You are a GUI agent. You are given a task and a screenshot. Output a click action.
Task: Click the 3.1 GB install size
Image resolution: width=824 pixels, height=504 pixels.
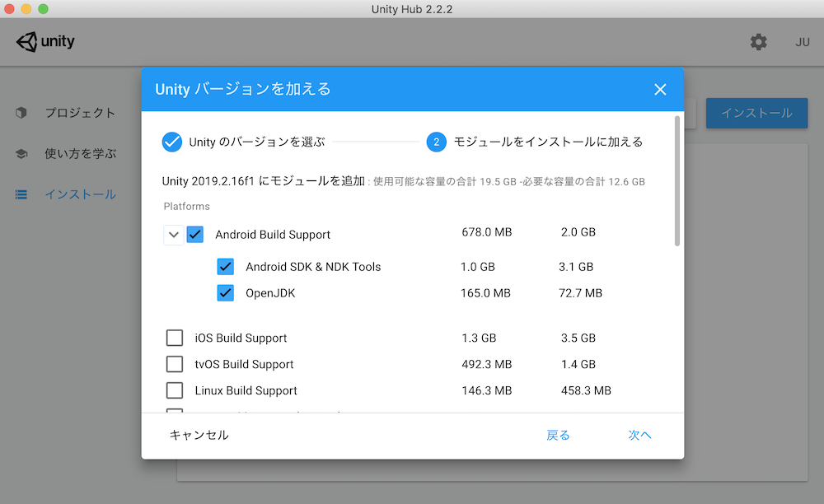(576, 267)
